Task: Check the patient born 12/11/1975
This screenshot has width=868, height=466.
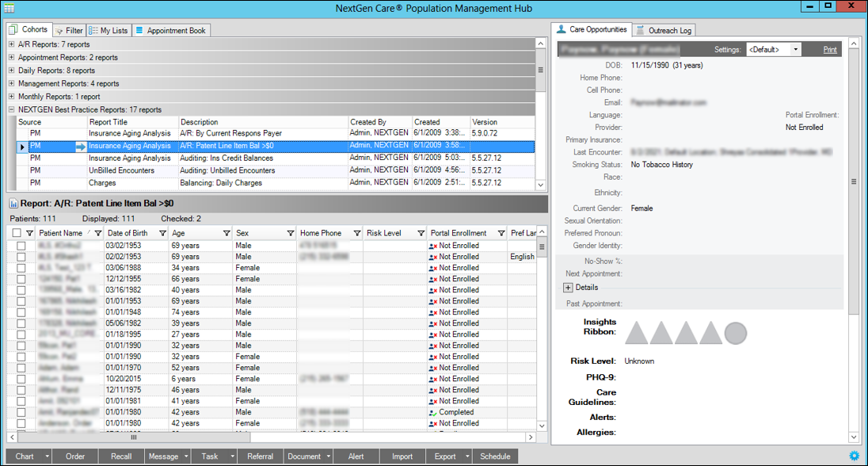Action: [21, 390]
